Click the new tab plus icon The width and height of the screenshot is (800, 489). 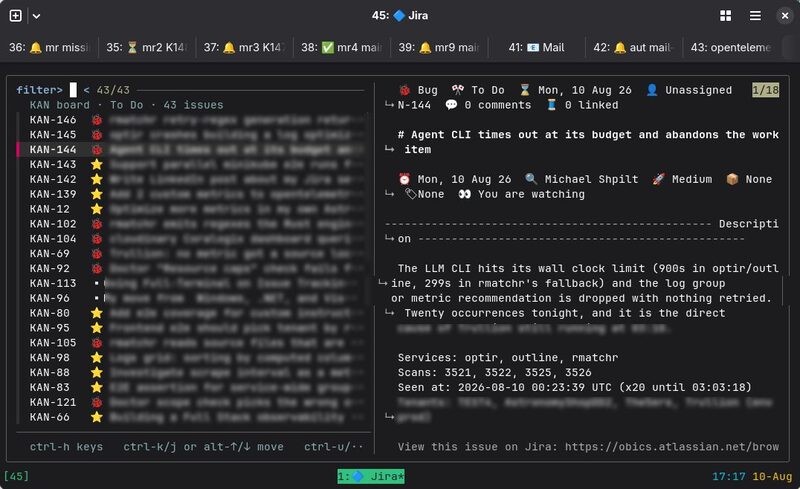(x=15, y=15)
